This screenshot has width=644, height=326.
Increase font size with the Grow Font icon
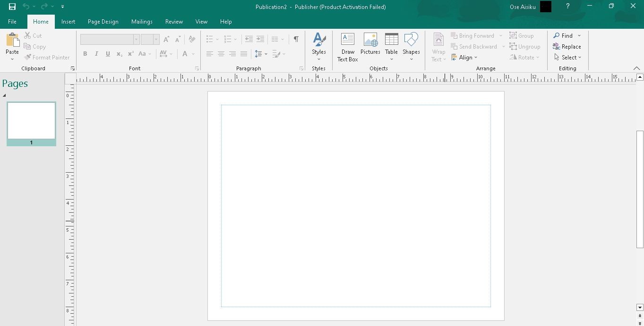(166, 40)
